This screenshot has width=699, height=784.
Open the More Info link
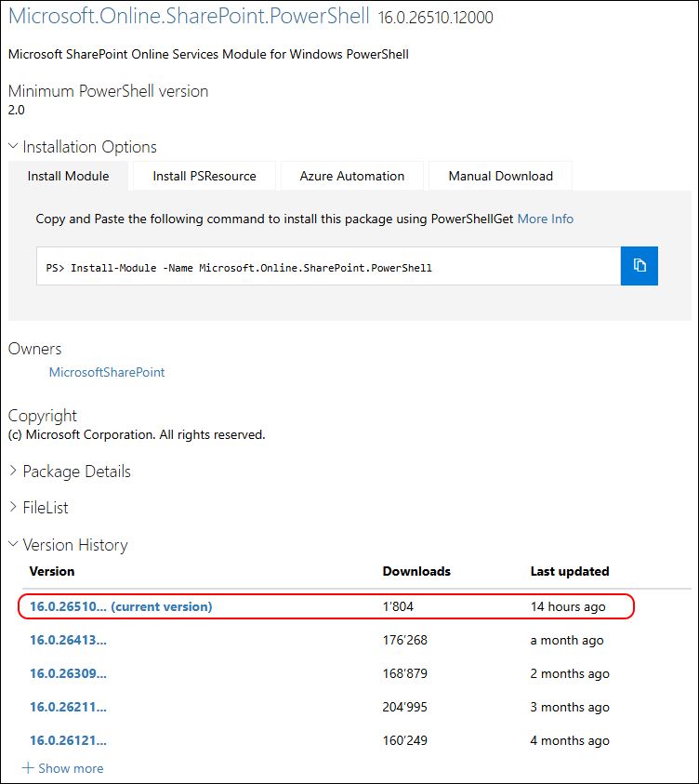pos(545,219)
